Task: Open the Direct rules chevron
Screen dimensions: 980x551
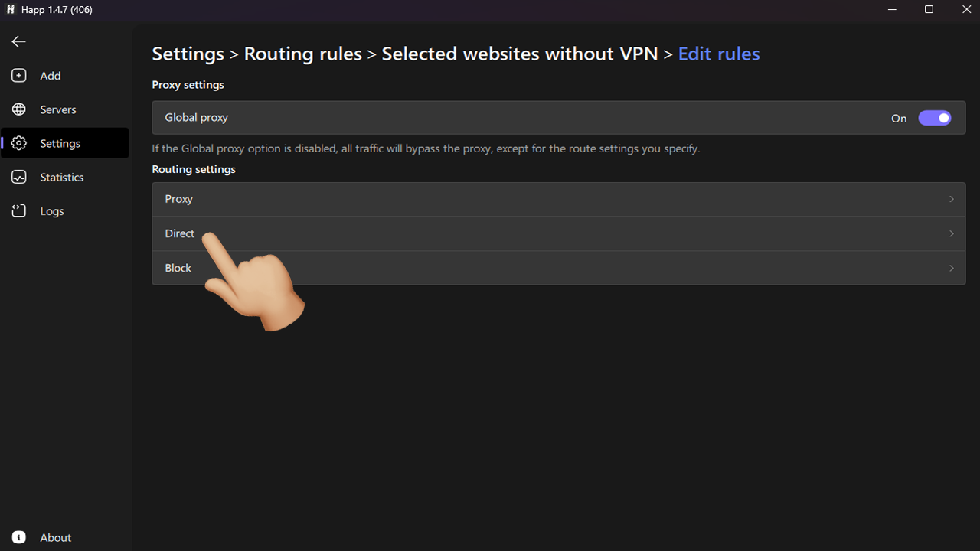Action: (x=951, y=233)
